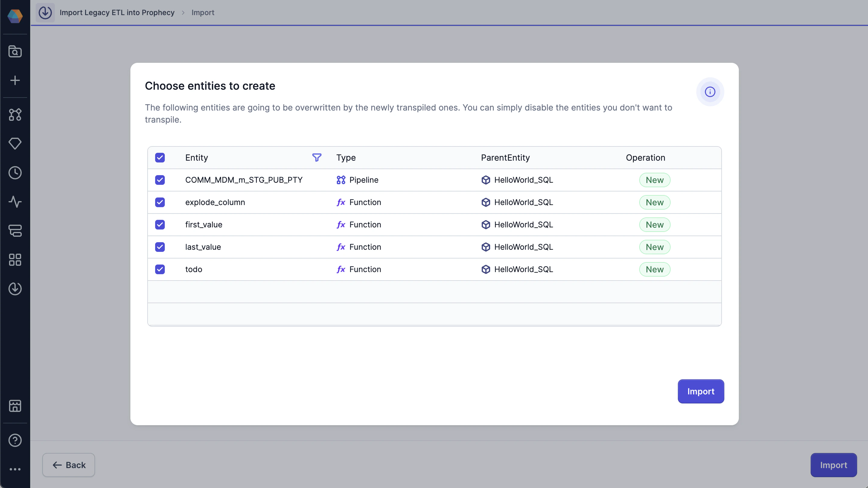Open the Entity column filter
The height and width of the screenshot is (488, 868).
[x=316, y=158]
